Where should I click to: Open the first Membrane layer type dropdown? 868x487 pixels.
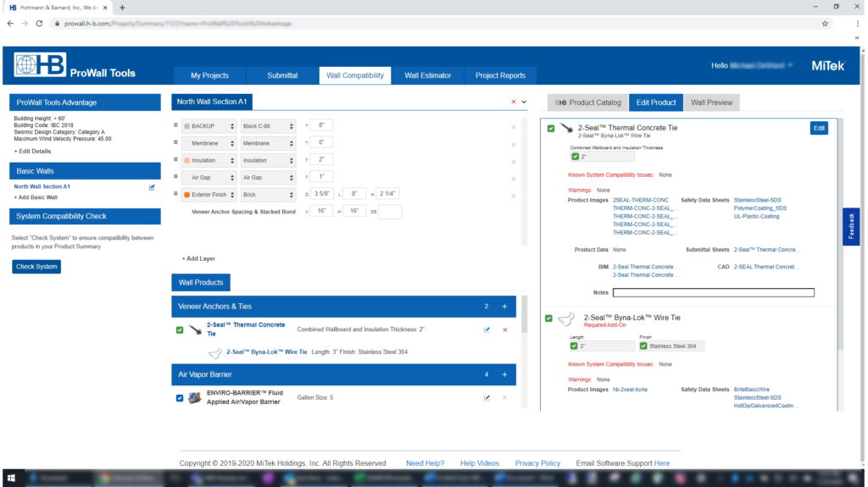[x=209, y=143]
